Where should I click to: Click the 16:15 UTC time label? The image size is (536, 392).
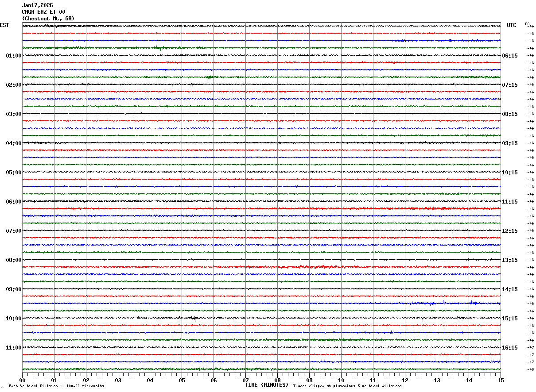pos(510,348)
